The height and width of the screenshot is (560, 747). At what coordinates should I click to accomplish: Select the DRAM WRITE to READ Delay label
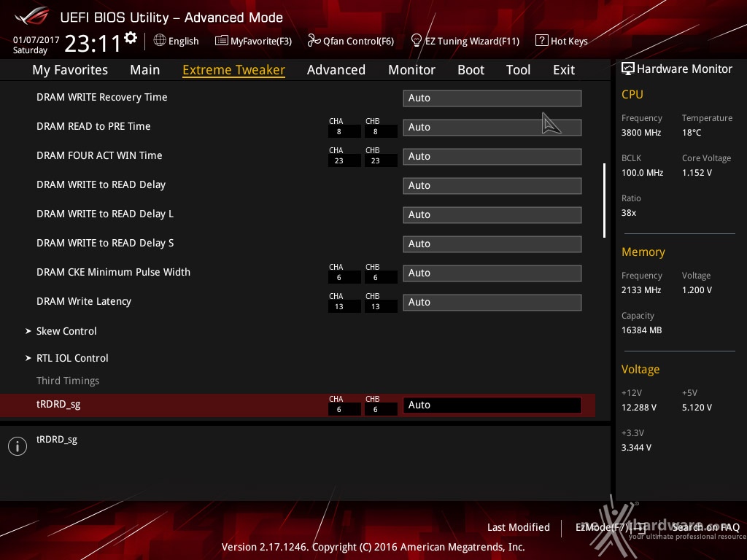point(101,184)
